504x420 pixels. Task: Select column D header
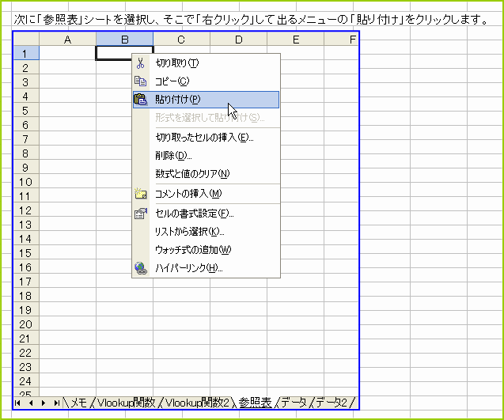point(238,40)
